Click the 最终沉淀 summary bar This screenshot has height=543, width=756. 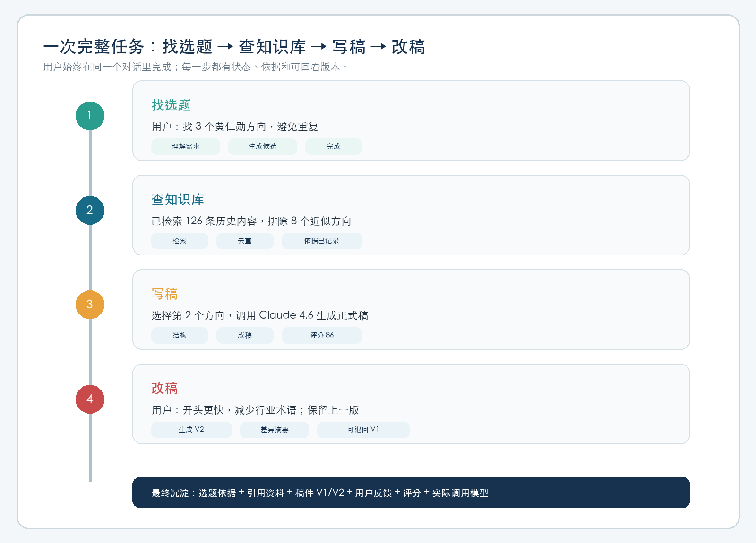tap(411, 492)
